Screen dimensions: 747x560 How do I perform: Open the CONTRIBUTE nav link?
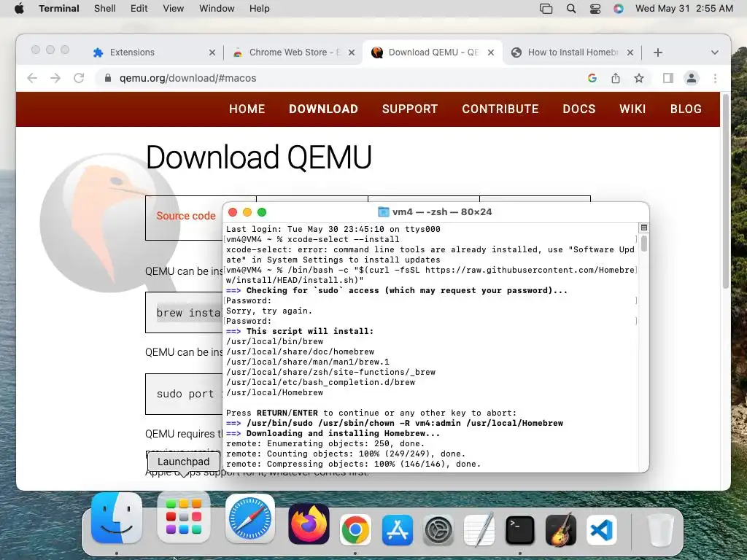click(x=500, y=109)
